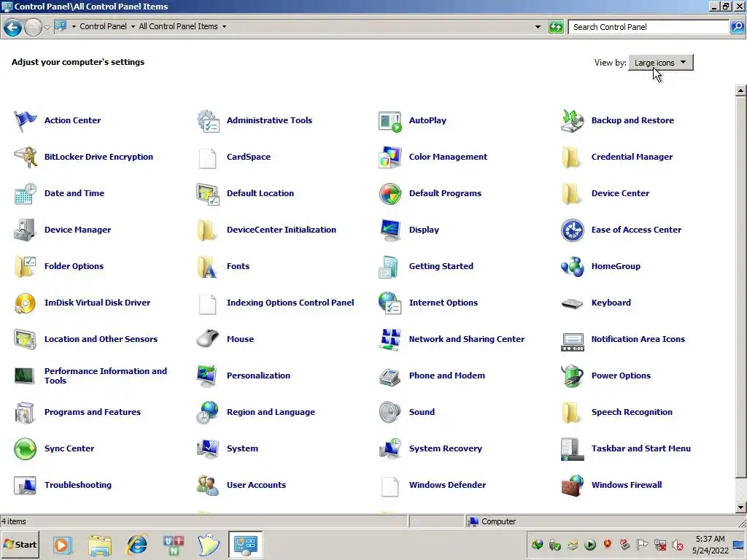Click the green Refresh button
The image size is (747, 560).
pos(556,27)
